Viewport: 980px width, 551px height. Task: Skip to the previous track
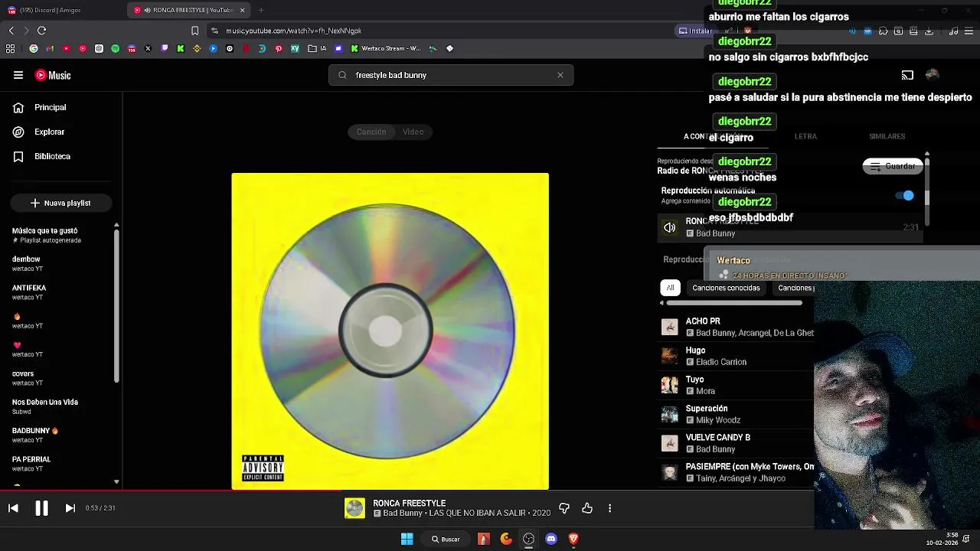tap(13, 508)
